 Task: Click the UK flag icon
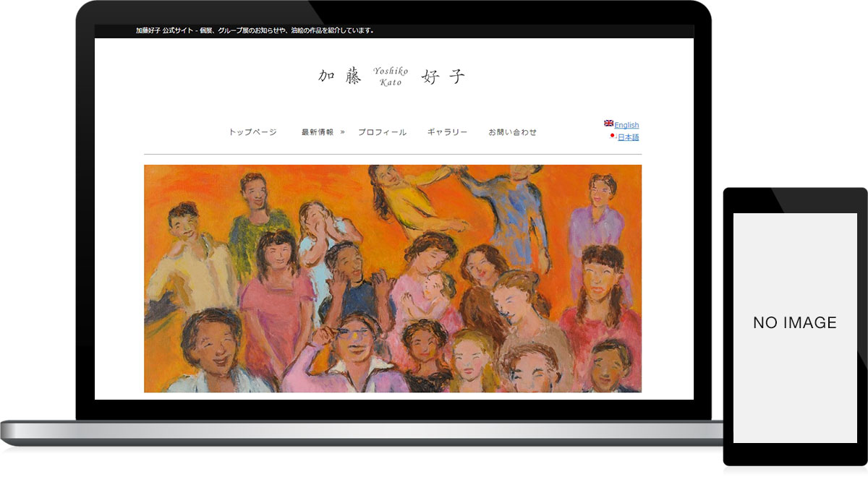pyautogui.click(x=608, y=124)
